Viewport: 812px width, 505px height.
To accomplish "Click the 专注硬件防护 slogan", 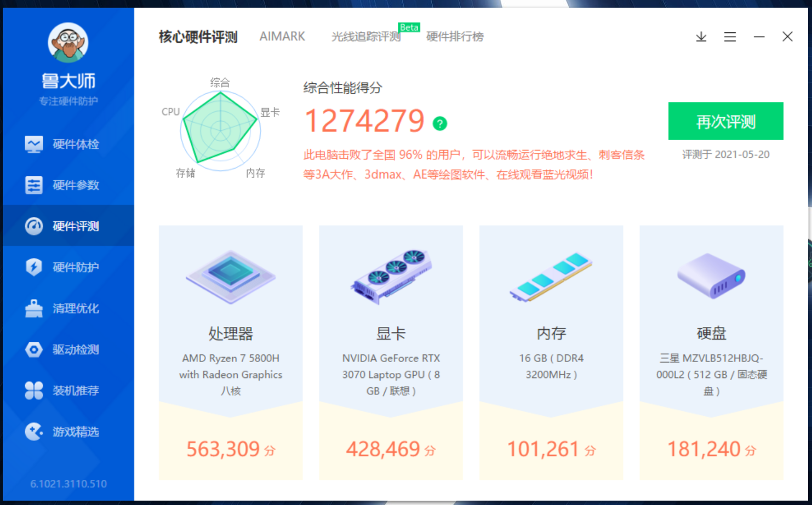I will point(68,101).
